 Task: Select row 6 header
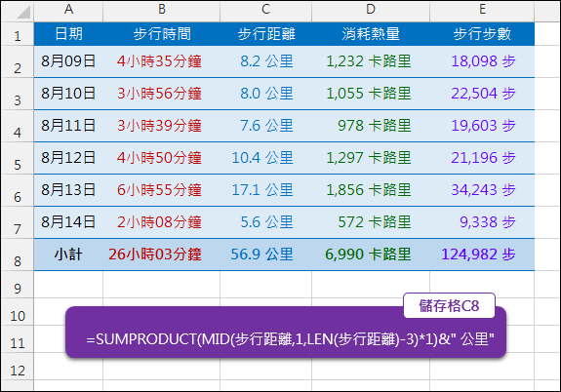coord(18,190)
